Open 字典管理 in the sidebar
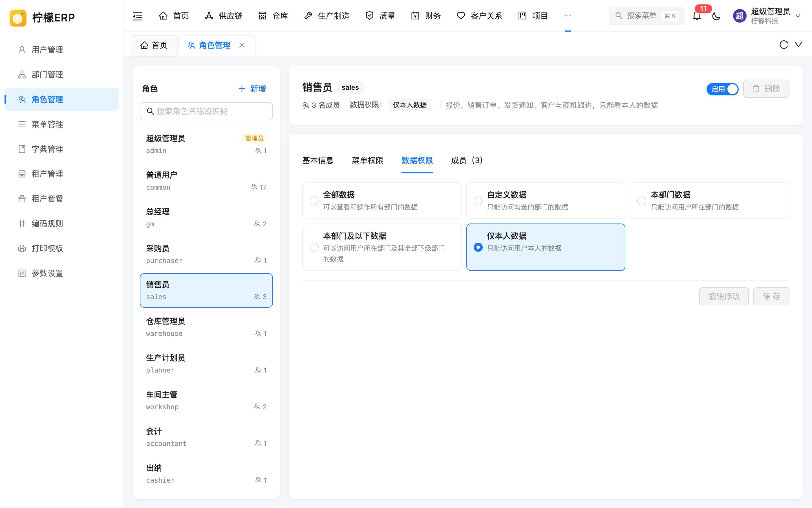812x508 pixels. pos(62,149)
